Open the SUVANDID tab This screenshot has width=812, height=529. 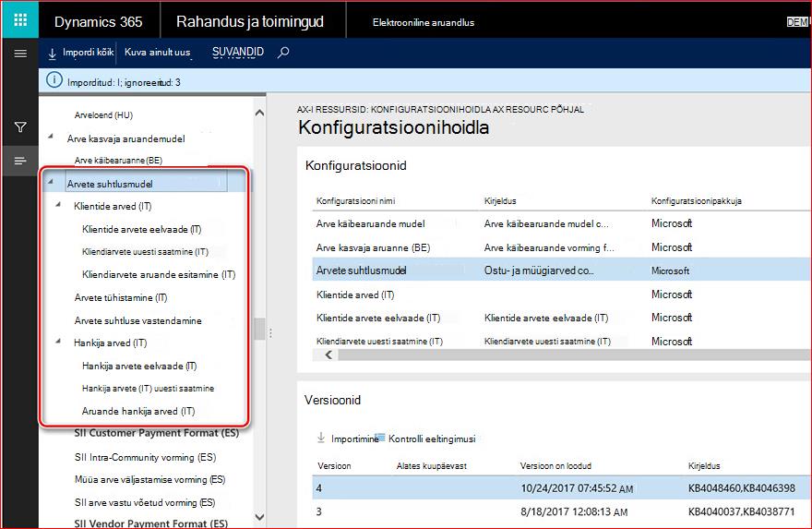coord(238,52)
